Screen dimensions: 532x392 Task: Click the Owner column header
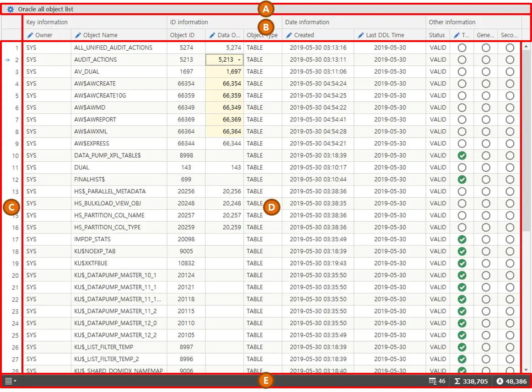click(47, 35)
